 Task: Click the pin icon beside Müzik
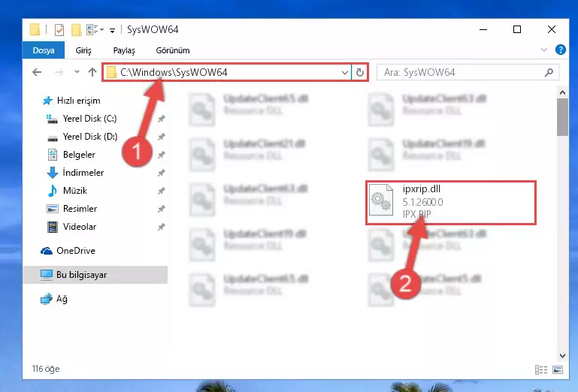tap(162, 191)
